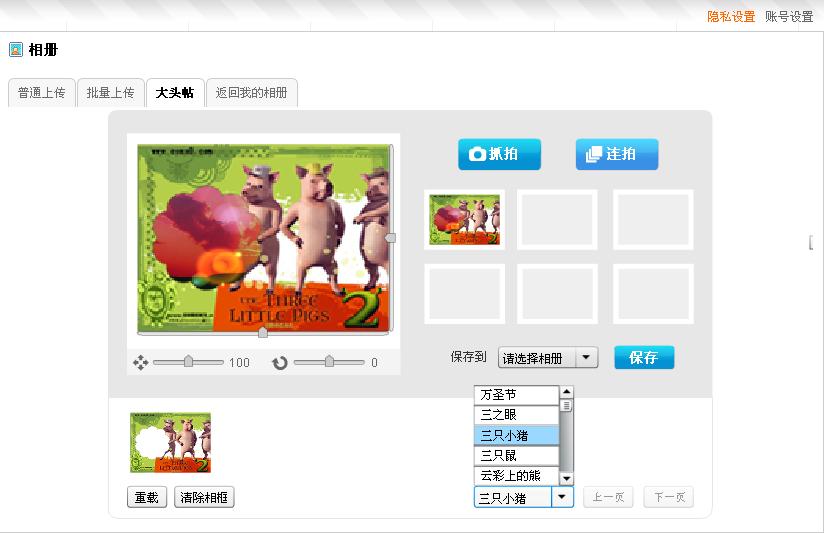Open 隐私设置 privacy settings link
This screenshot has height=533, width=824.
point(731,17)
